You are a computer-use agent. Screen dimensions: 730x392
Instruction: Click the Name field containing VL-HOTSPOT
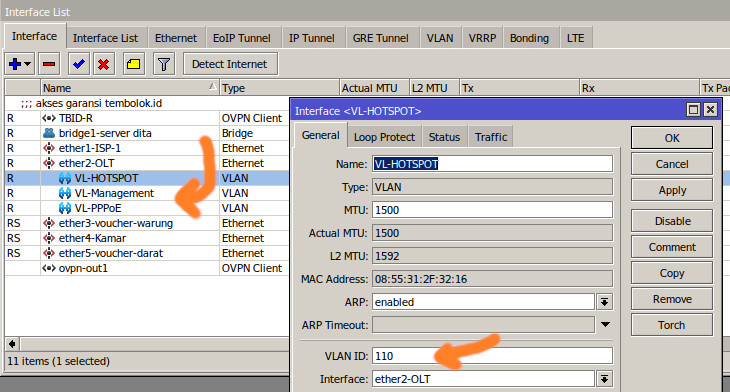pyautogui.click(x=492, y=164)
